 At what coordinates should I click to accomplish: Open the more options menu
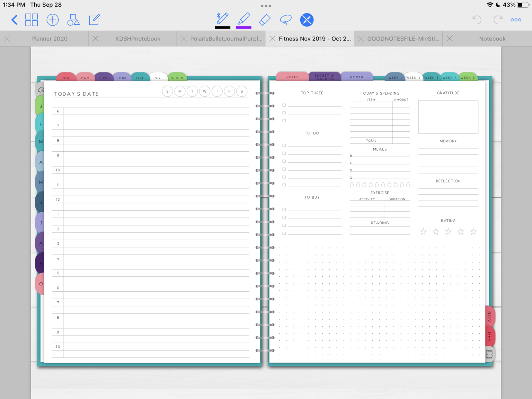pos(516,20)
